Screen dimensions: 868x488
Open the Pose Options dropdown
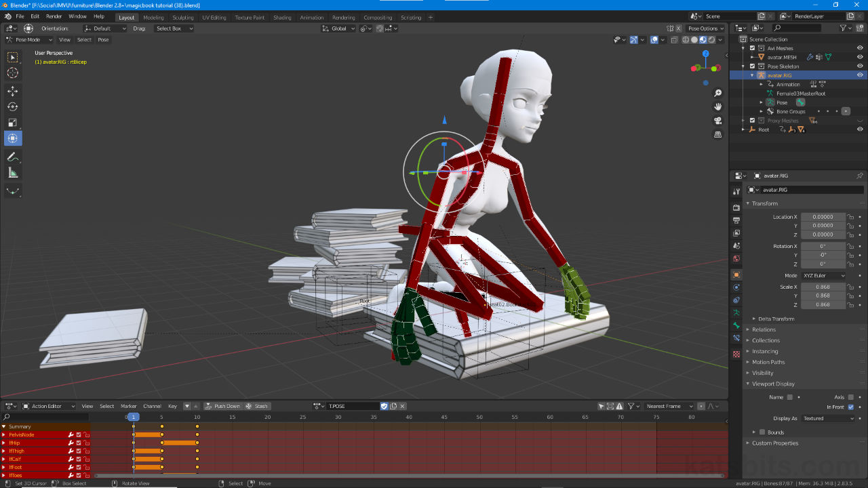click(705, 28)
